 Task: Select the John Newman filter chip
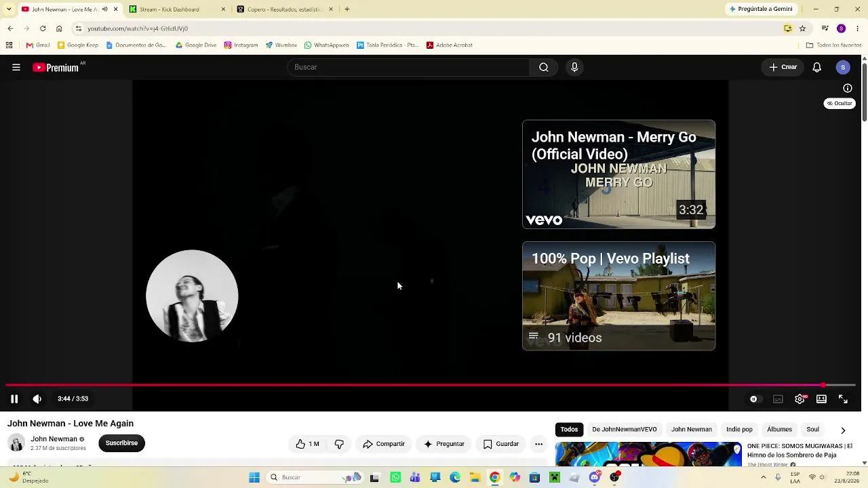pyautogui.click(x=692, y=429)
